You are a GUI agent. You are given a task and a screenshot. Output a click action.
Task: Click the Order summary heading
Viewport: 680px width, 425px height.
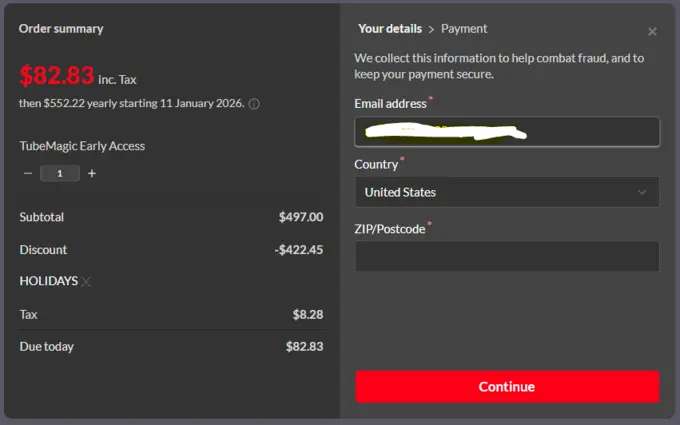(59, 28)
